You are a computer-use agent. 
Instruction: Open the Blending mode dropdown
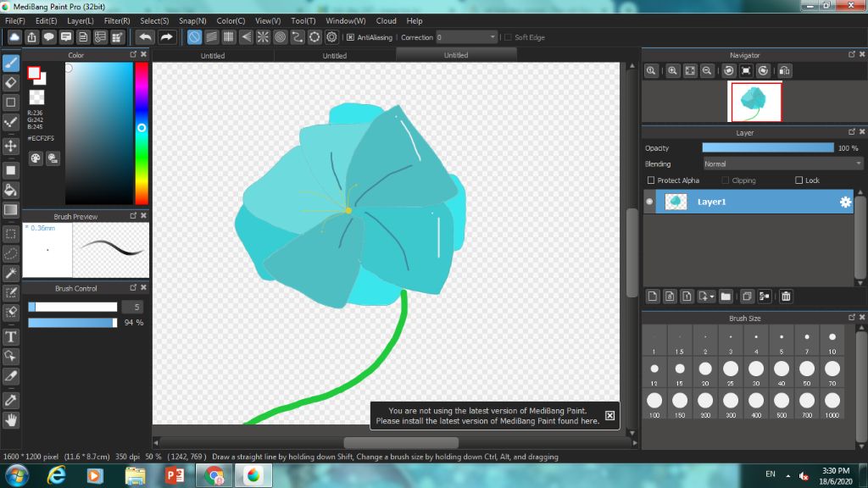pos(782,164)
